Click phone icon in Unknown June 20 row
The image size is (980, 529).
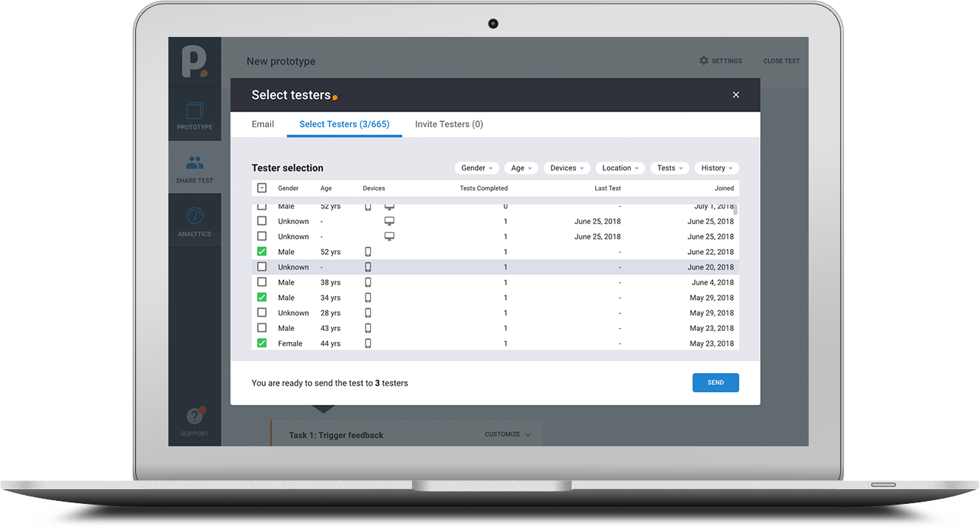(368, 267)
